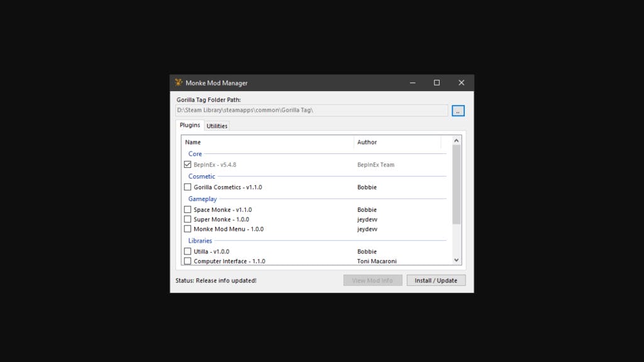The image size is (644, 362).
Task: Switch to the Utilities tab
Action: pos(216,126)
